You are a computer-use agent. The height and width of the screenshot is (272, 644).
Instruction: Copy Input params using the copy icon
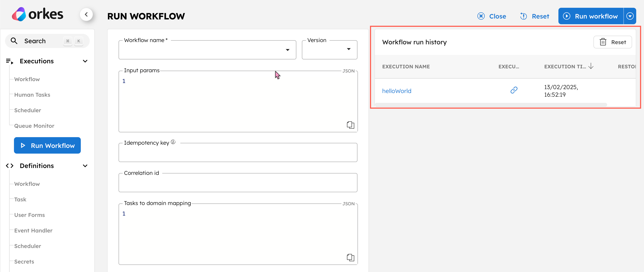tap(351, 125)
